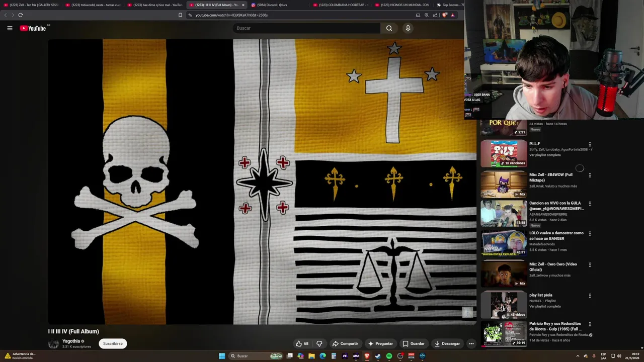This screenshot has width=644, height=362.
Task: Open the P.I.L.F playlist thumbnail
Action: (x=504, y=153)
